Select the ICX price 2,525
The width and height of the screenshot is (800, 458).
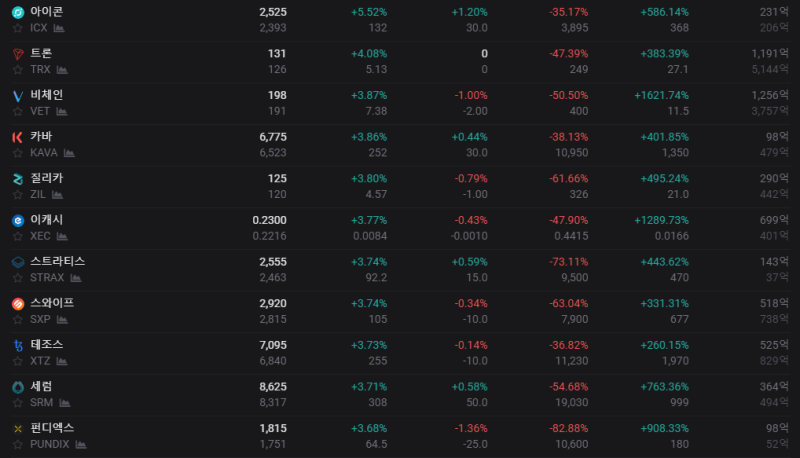point(273,12)
